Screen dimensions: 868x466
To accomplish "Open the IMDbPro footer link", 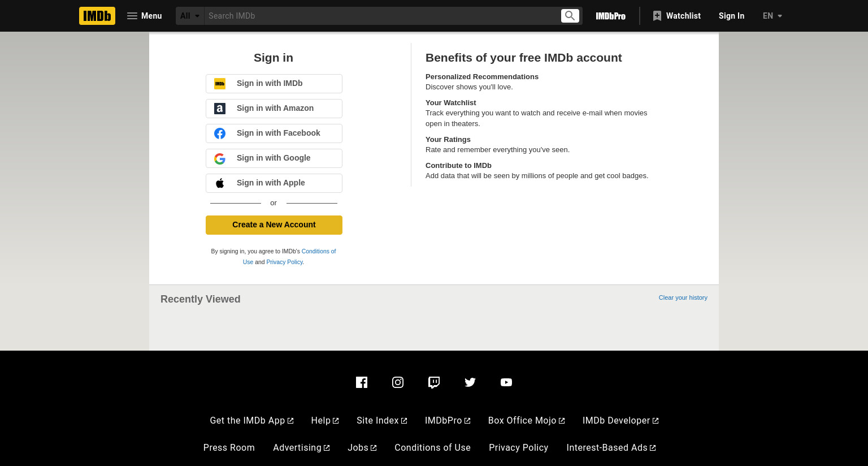I will [x=448, y=420].
